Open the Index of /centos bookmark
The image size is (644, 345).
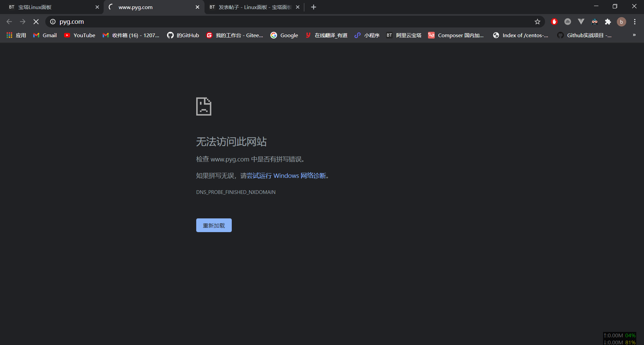pyautogui.click(x=520, y=35)
